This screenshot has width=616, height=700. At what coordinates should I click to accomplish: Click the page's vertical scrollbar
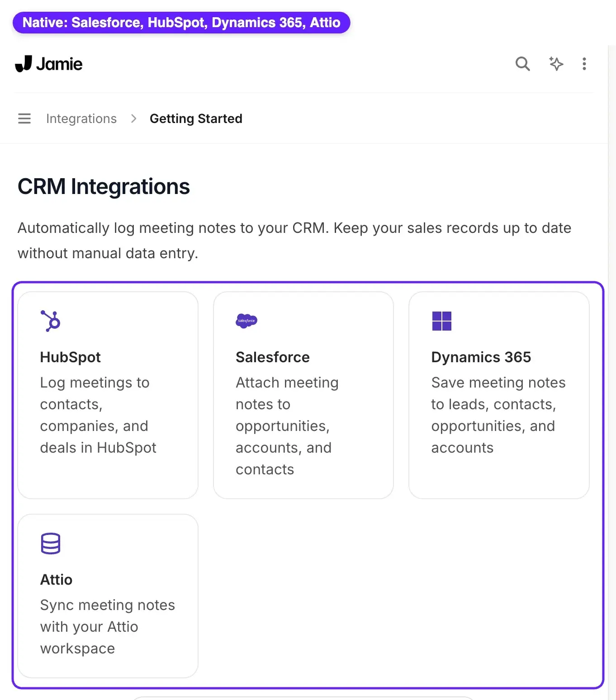pos(612,373)
